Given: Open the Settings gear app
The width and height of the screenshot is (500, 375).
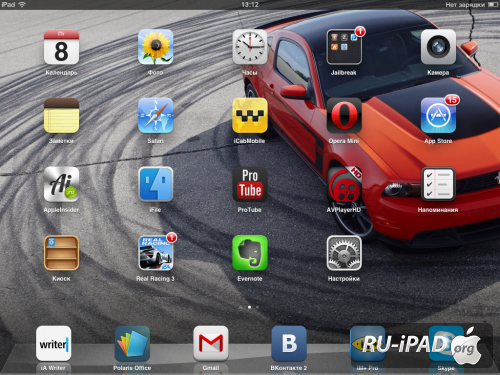Looking at the screenshot, I should point(344,253).
